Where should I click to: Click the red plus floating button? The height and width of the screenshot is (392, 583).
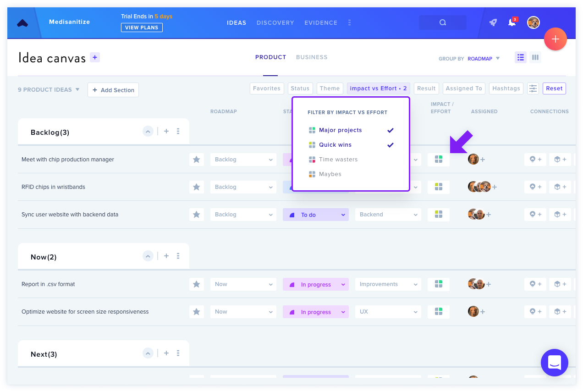click(555, 39)
